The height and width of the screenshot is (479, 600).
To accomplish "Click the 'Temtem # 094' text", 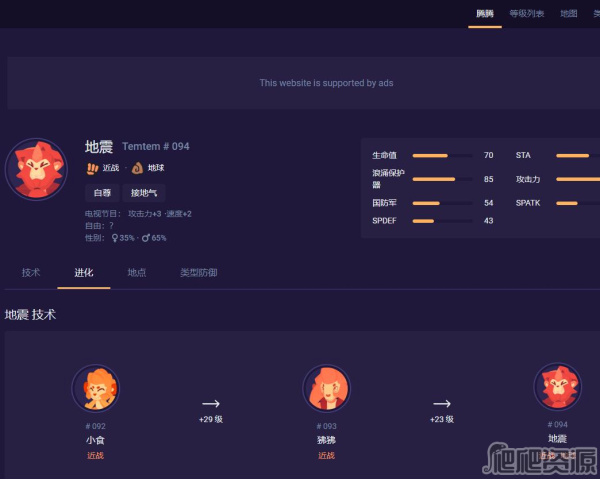I will [156, 147].
